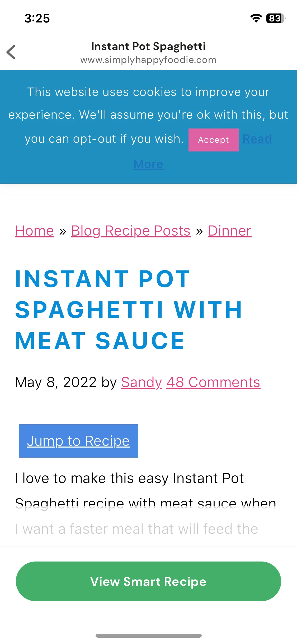View the 48 Comments link

[213, 382]
